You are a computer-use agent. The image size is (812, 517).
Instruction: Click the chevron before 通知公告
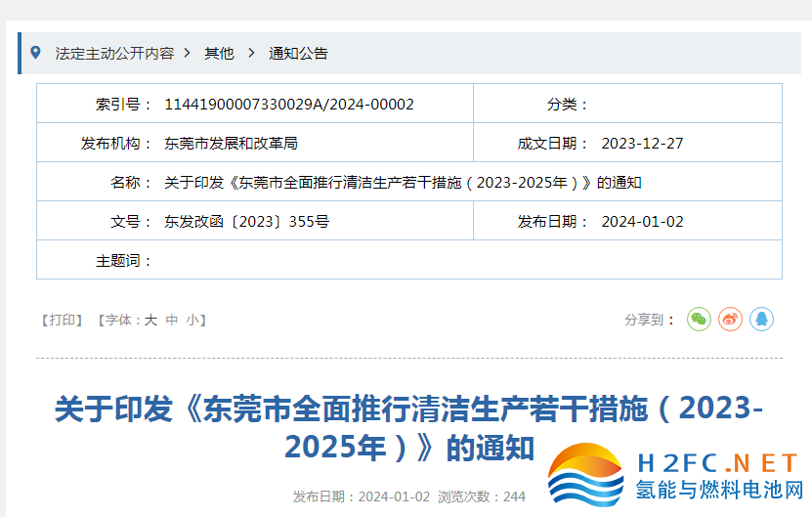[x=251, y=53]
